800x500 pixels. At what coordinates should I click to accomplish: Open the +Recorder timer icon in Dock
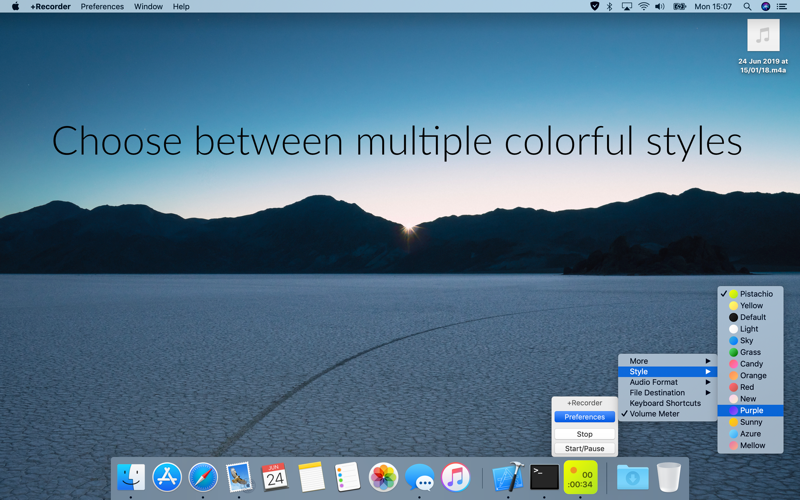click(x=580, y=478)
